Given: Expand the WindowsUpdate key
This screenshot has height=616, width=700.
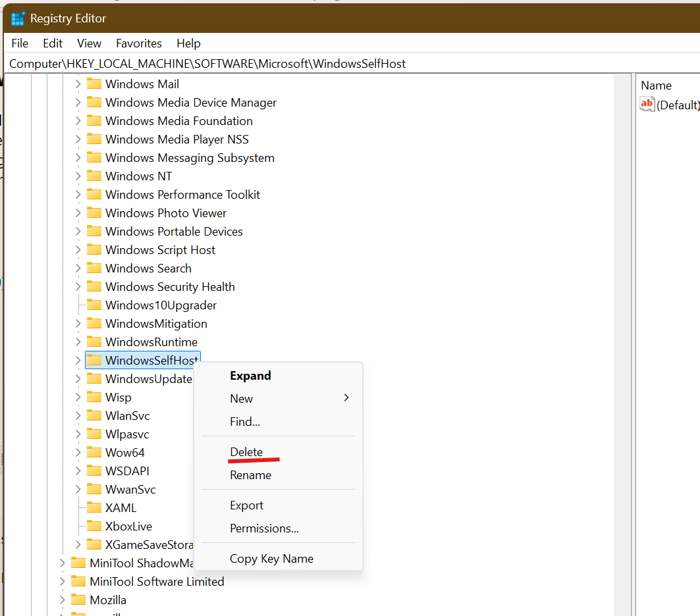Looking at the screenshot, I should [x=78, y=378].
